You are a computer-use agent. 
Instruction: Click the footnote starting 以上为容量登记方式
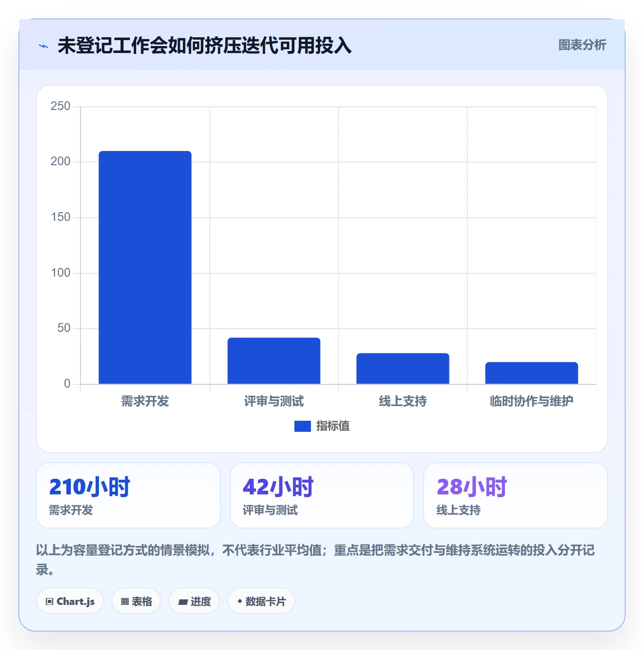(x=316, y=560)
